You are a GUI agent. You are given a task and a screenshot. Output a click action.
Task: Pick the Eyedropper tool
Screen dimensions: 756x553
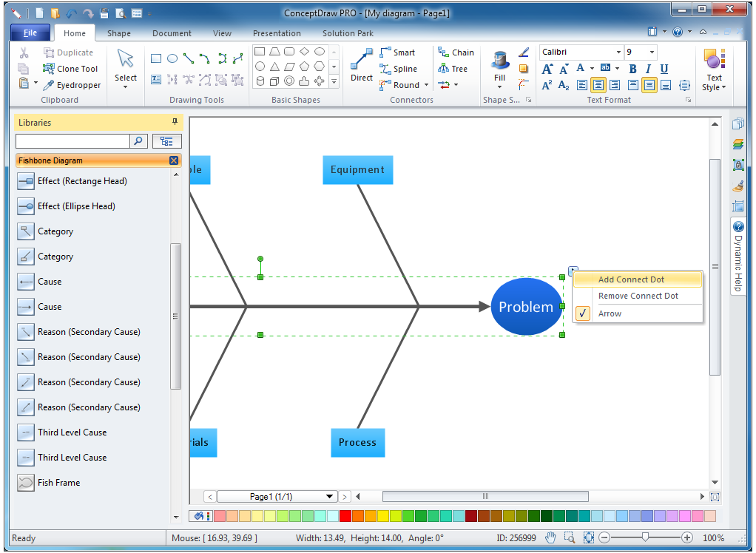(x=70, y=85)
